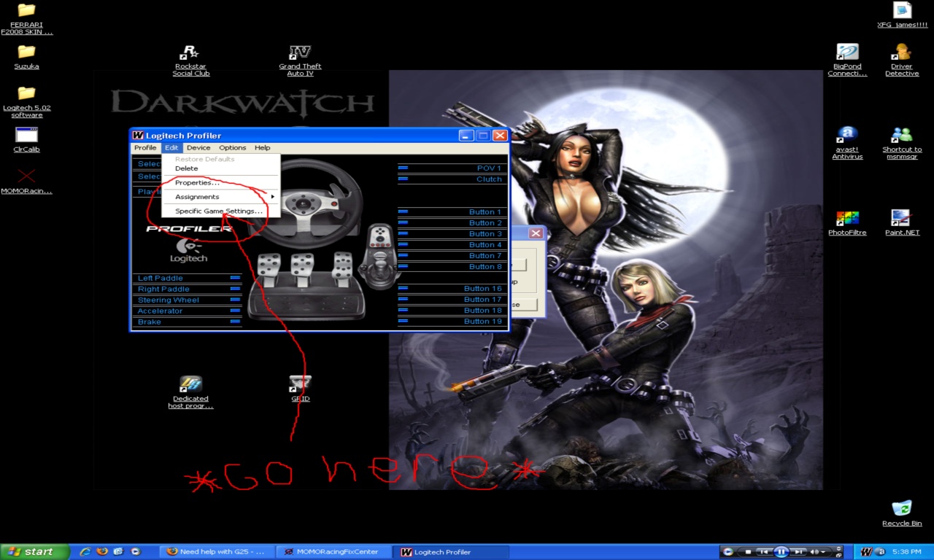Open the Rockstar Social Club shortcut
The width and height of the screenshot is (934, 560).
(x=190, y=61)
